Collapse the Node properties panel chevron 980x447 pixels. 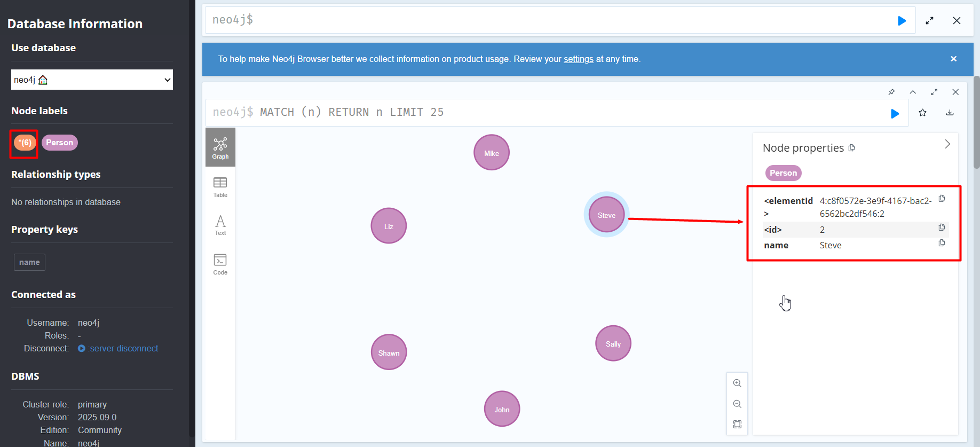point(947,144)
